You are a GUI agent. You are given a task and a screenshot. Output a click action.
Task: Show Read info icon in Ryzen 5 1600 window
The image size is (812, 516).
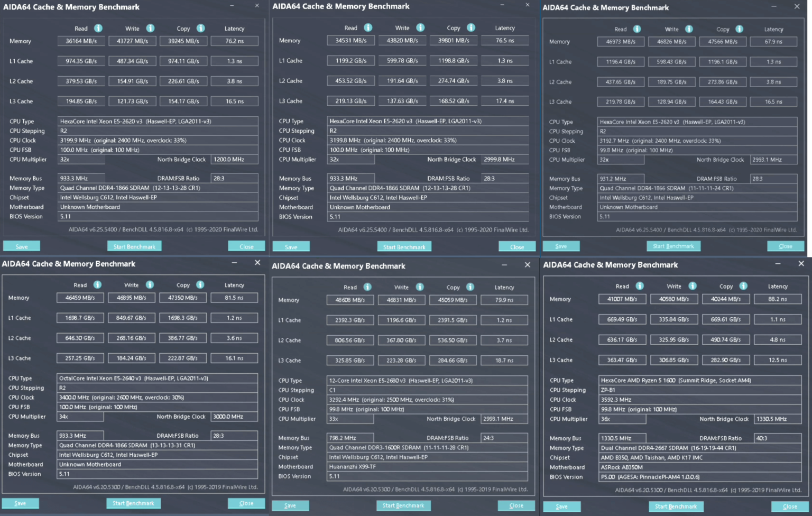pos(640,286)
